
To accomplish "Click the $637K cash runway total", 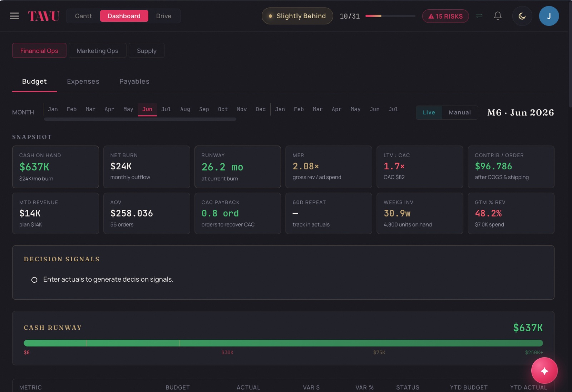I will [x=528, y=328].
